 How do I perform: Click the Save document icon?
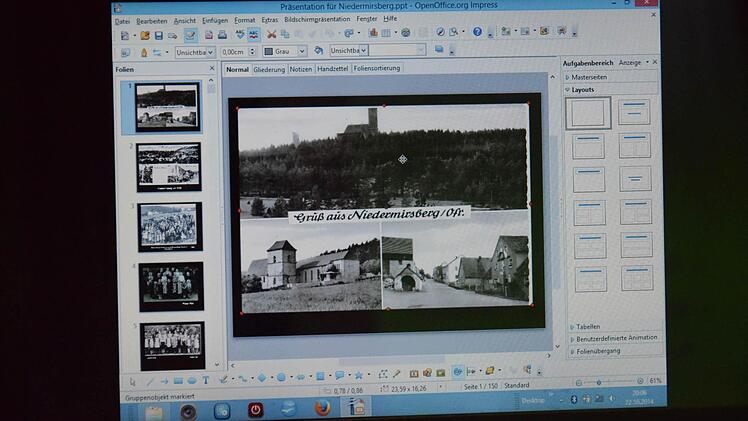coord(158,35)
